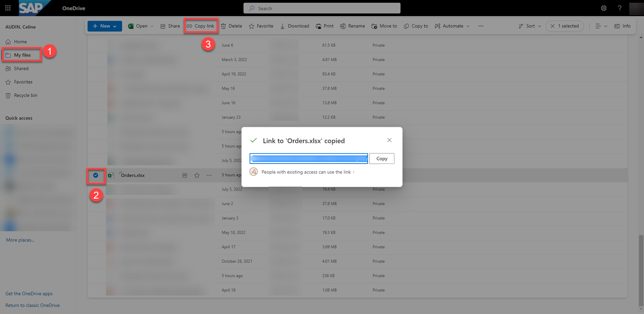644x314 pixels.
Task: Click the 4.81 MB size cell
Action: 329,59
